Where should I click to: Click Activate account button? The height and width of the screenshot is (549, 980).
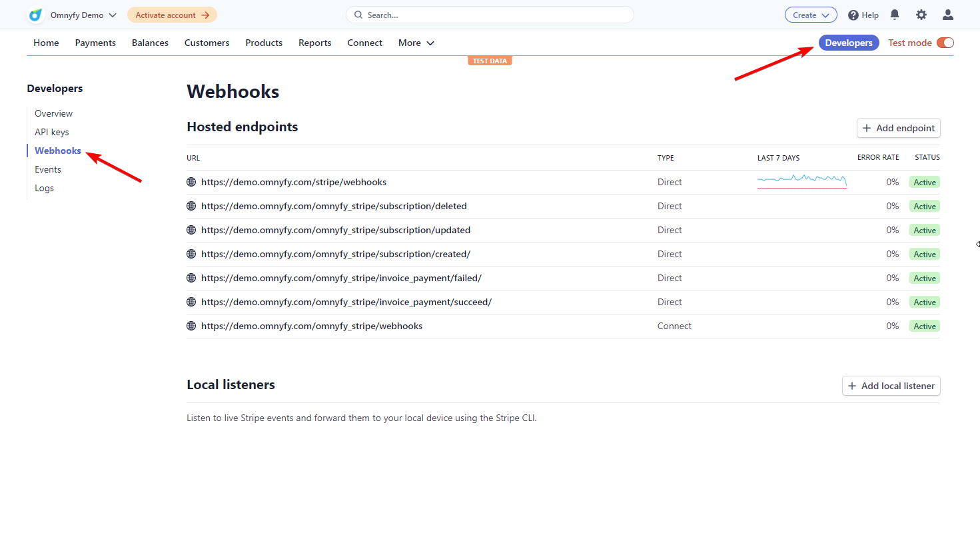[x=172, y=15]
